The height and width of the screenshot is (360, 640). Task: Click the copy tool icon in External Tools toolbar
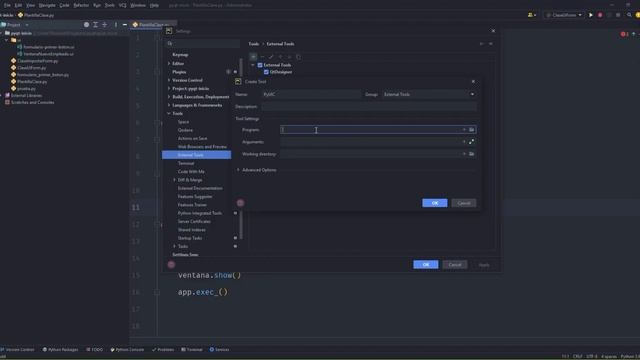298,57
